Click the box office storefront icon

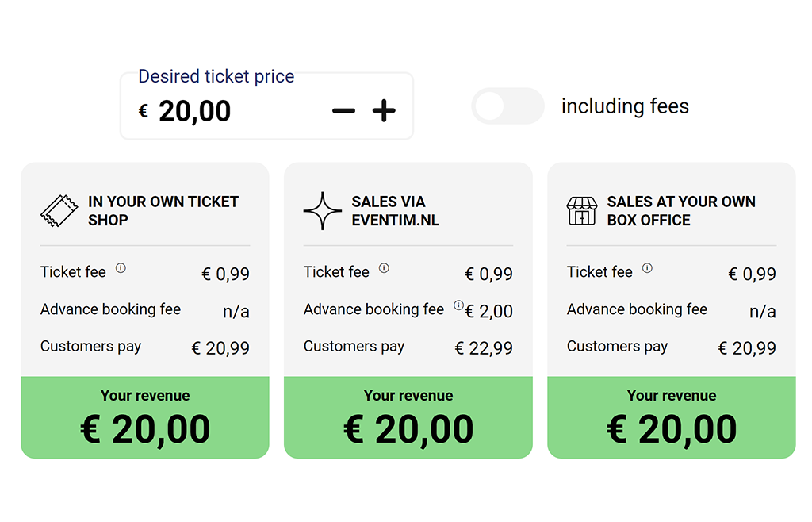tap(582, 211)
